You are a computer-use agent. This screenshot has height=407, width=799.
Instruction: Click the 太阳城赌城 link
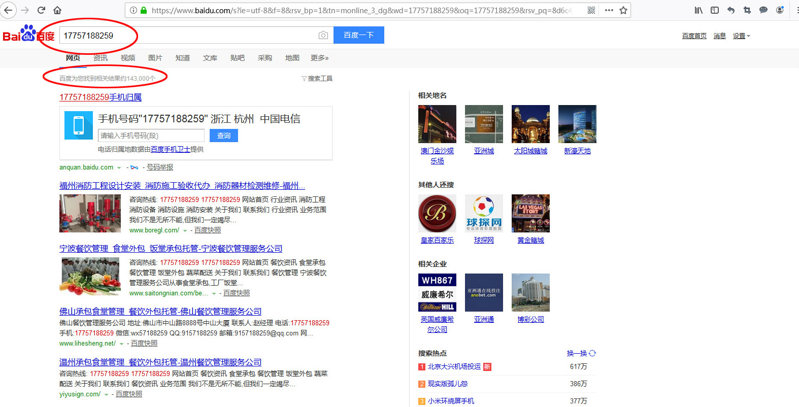(530, 151)
